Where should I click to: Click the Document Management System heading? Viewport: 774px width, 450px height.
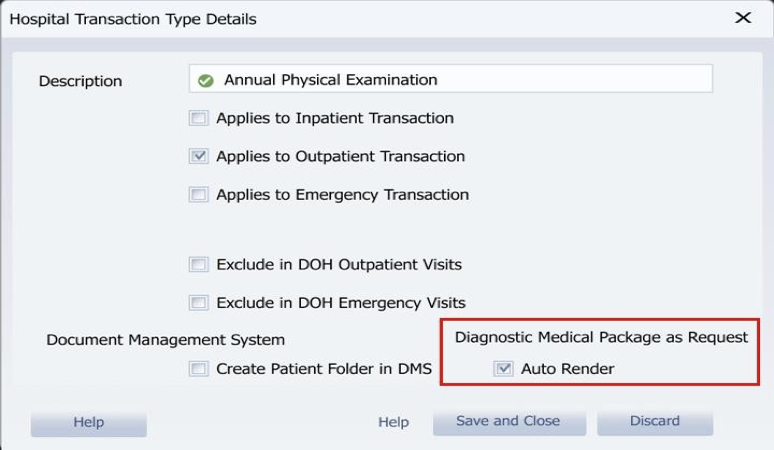tap(165, 340)
